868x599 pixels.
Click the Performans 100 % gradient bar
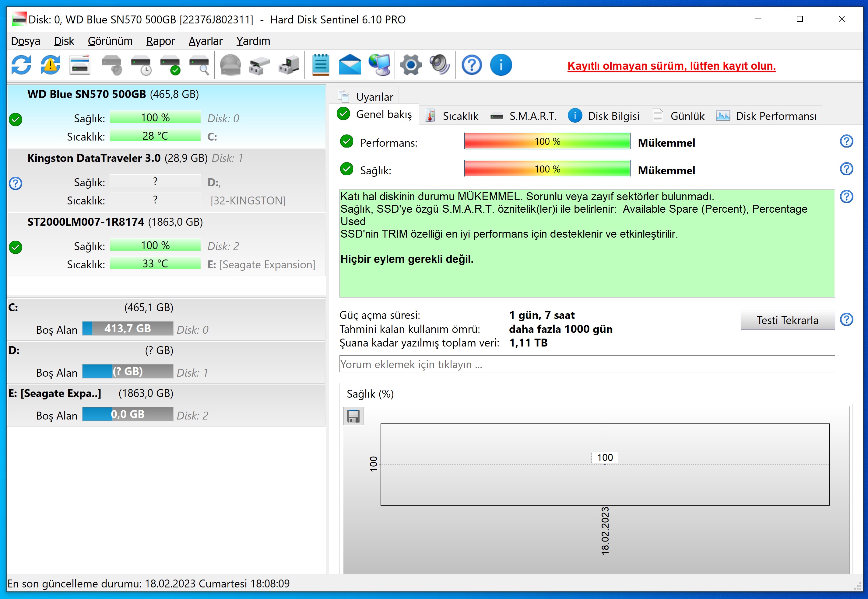click(x=547, y=141)
